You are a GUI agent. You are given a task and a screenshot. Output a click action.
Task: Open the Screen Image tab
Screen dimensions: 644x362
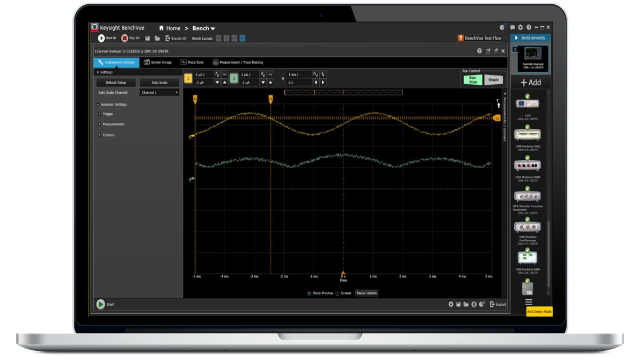(158, 62)
